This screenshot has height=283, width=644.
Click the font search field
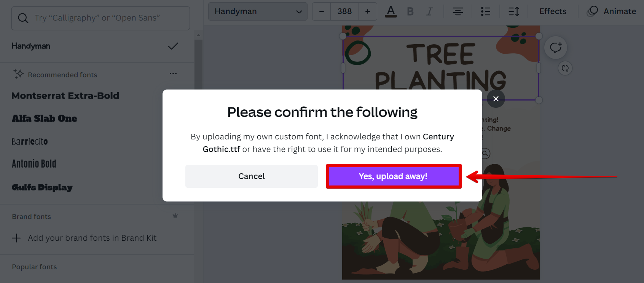click(101, 18)
